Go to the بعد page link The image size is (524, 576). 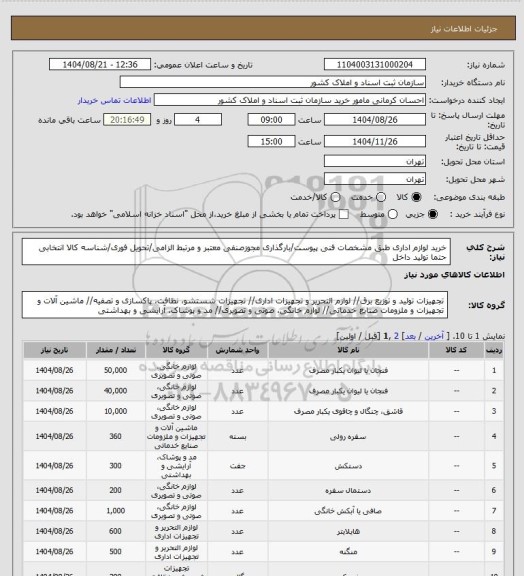pyautogui.click(x=410, y=336)
